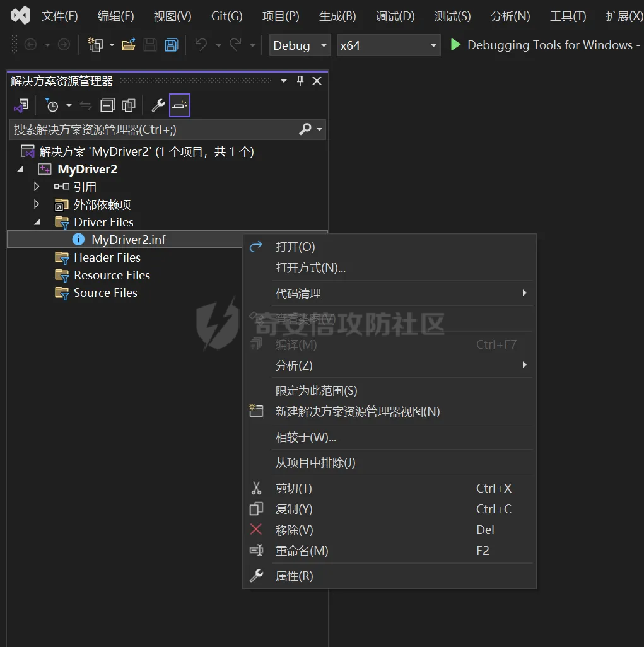Click the navigate forward arrow icon
Viewport: 644px width, 647px height.
tap(64, 45)
